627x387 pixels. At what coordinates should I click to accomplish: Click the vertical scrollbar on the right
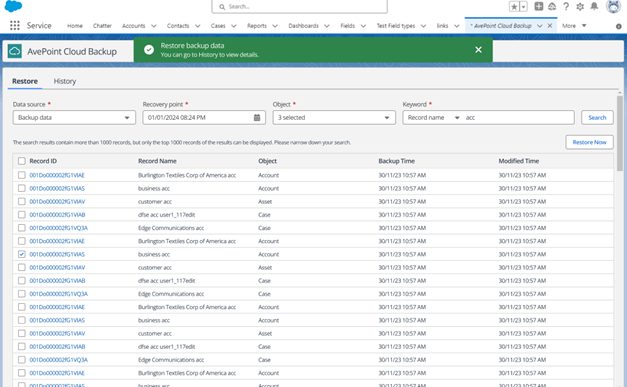point(619,133)
